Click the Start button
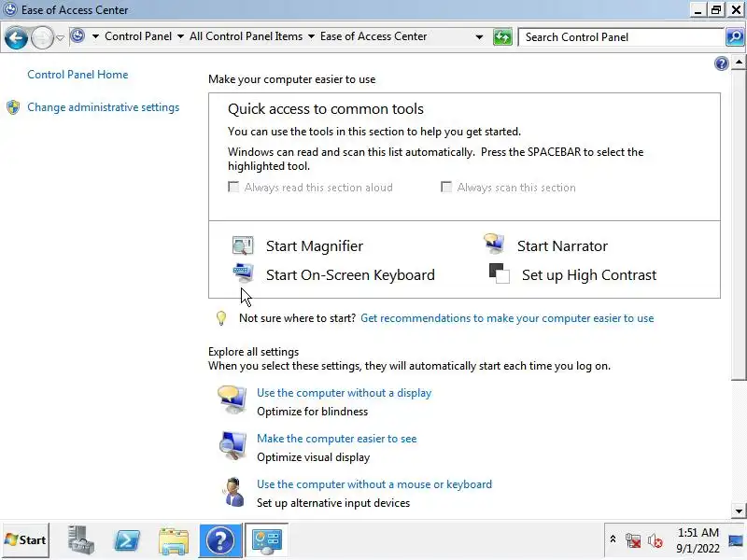This screenshot has height=560, width=747. [26, 540]
